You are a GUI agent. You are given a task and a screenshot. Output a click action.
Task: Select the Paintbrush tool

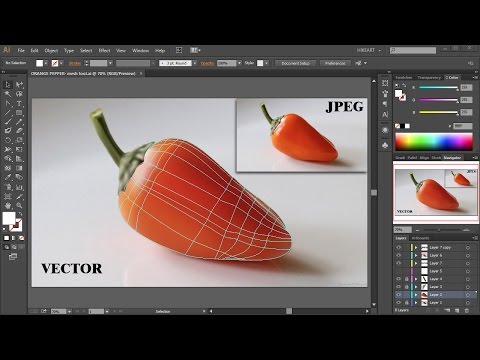[8, 122]
